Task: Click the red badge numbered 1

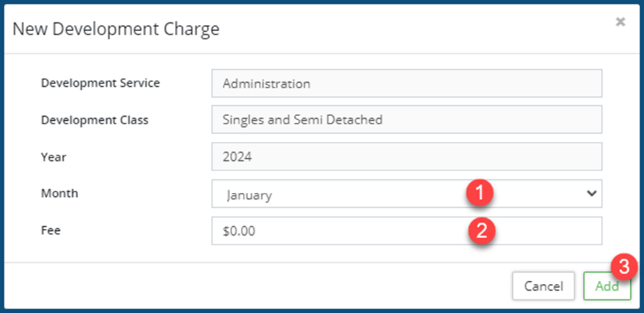Action: point(481,193)
